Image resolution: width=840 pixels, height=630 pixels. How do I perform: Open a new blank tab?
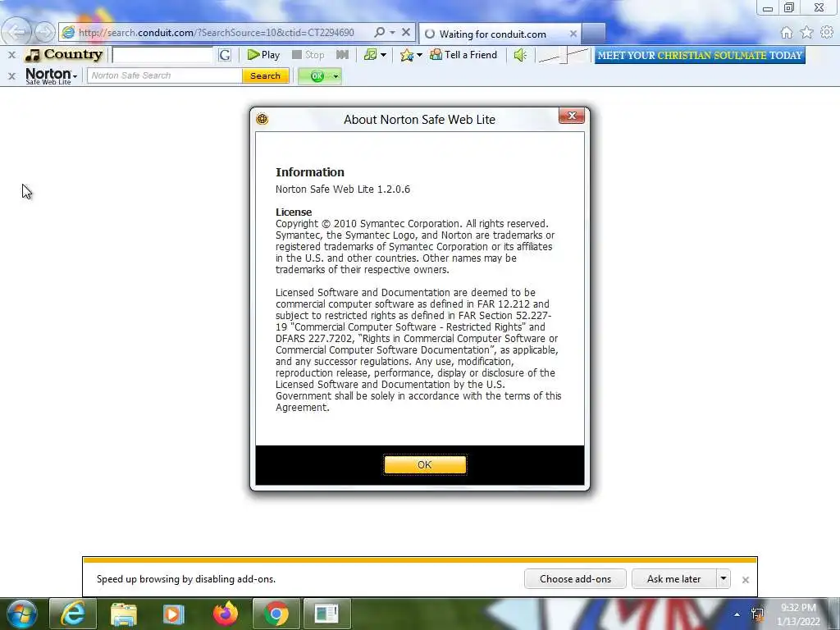(594, 34)
